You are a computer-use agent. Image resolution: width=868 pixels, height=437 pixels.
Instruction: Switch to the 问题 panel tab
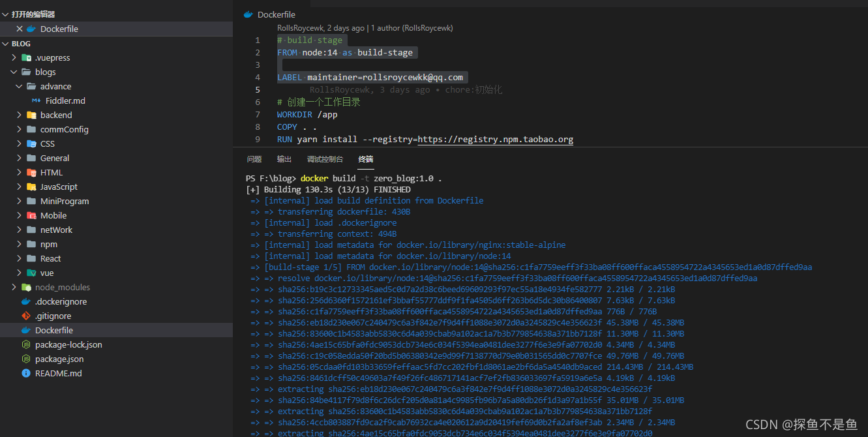pos(254,159)
